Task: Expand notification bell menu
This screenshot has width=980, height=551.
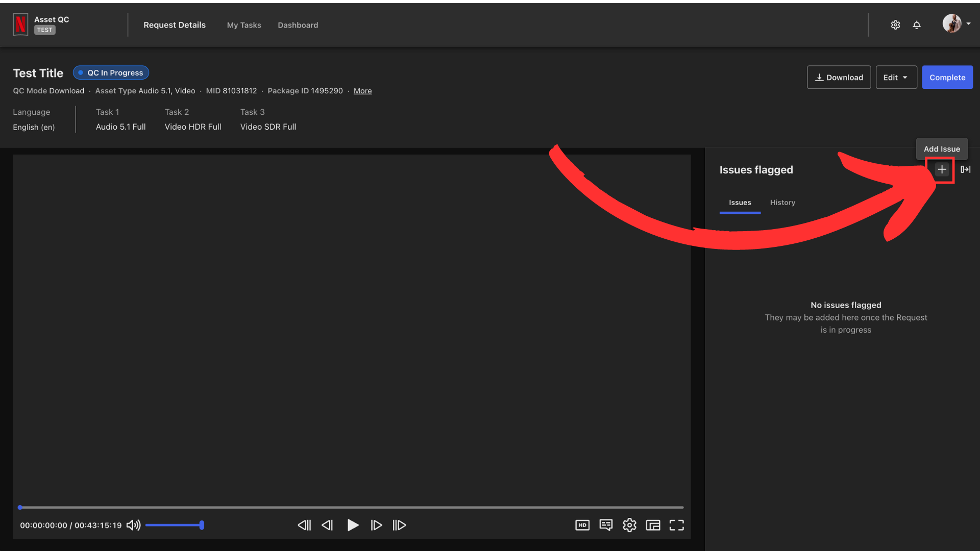Action: tap(917, 25)
